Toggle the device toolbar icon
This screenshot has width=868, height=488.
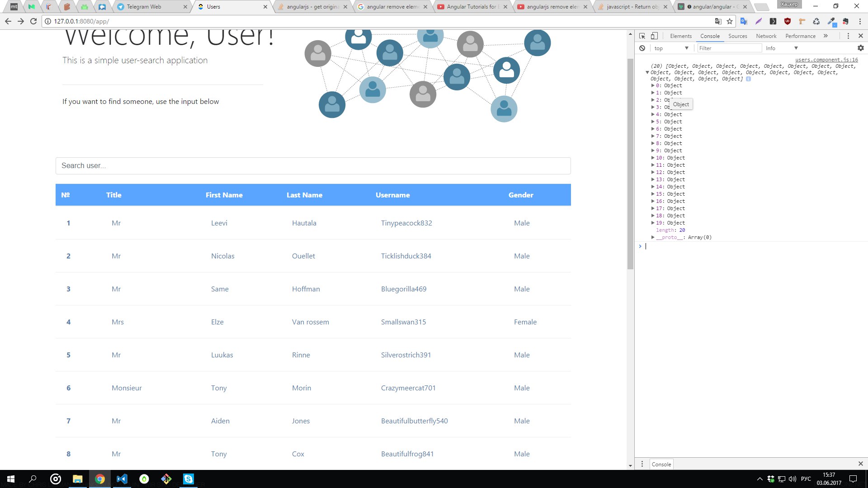[x=654, y=36]
